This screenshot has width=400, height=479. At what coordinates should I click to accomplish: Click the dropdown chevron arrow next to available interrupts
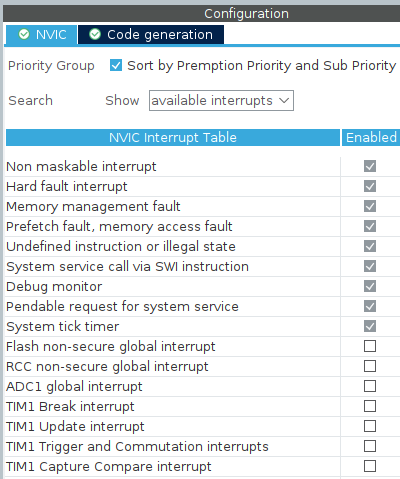point(284,100)
